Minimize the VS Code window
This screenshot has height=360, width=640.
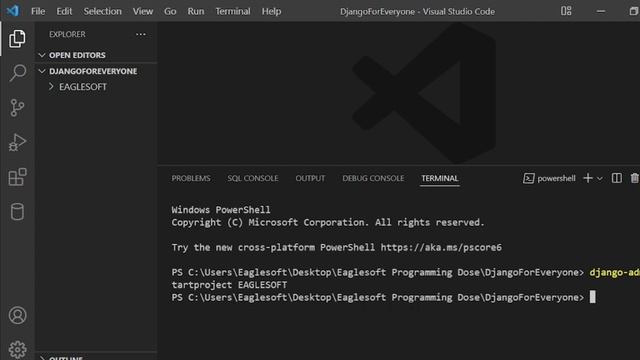tap(601, 11)
